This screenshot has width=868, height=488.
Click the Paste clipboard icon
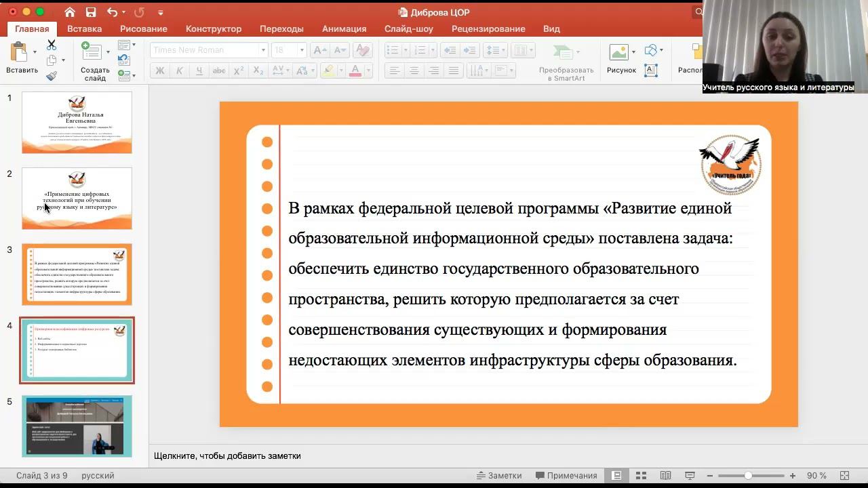click(x=19, y=52)
